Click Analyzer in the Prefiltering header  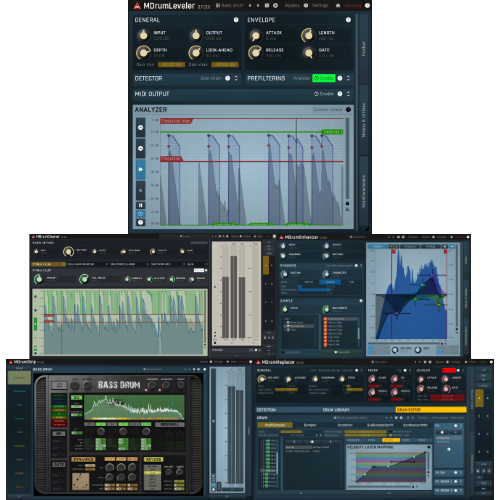point(301,78)
